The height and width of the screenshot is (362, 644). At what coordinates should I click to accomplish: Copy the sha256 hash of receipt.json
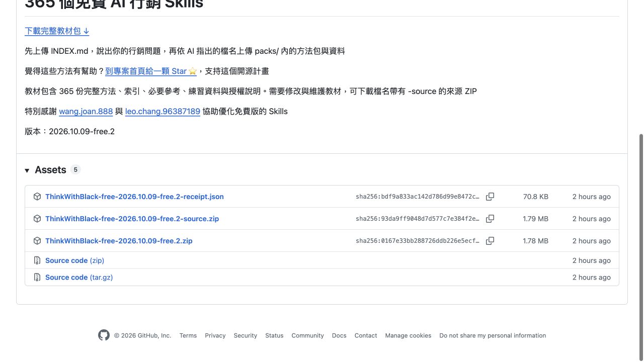pos(490,197)
